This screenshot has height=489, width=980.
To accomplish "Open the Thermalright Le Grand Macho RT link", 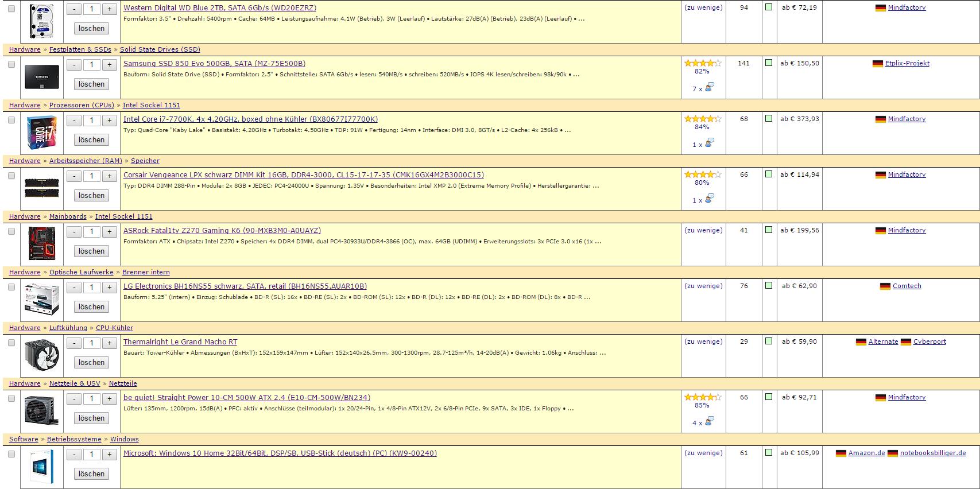I will coord(180,342).
